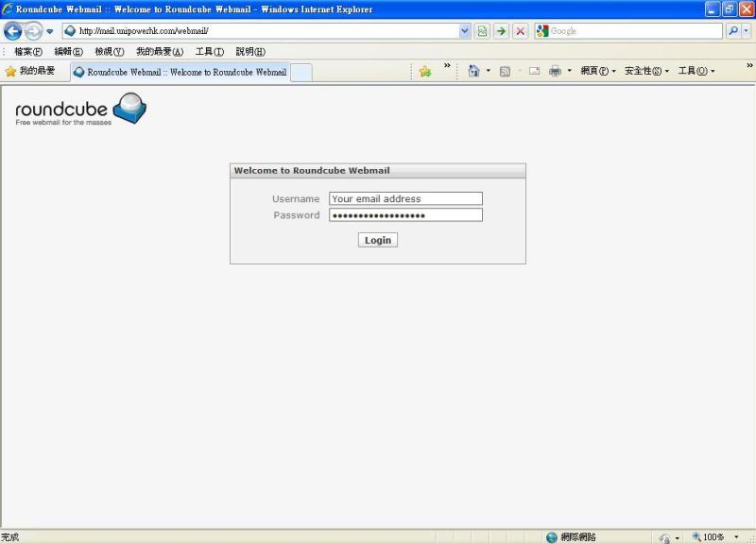
Task: Click the browser Back arrow button
Action: click(x=13, y=31)
